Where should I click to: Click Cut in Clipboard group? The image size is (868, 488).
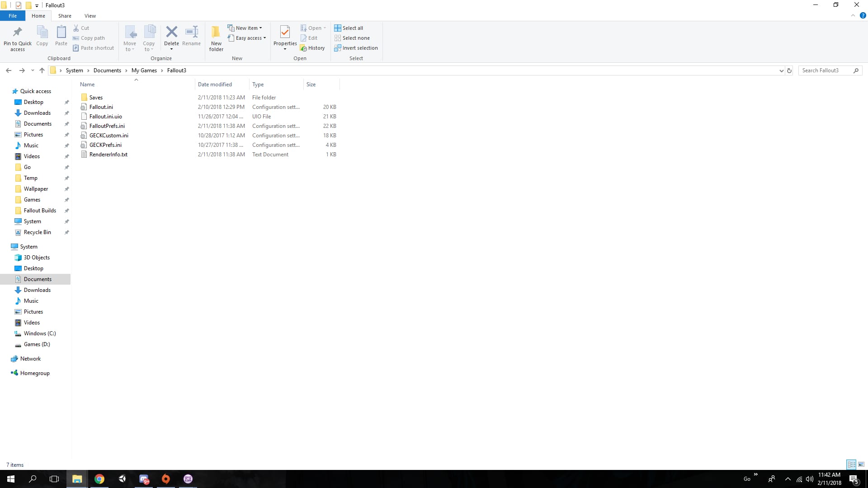(81, 28)
